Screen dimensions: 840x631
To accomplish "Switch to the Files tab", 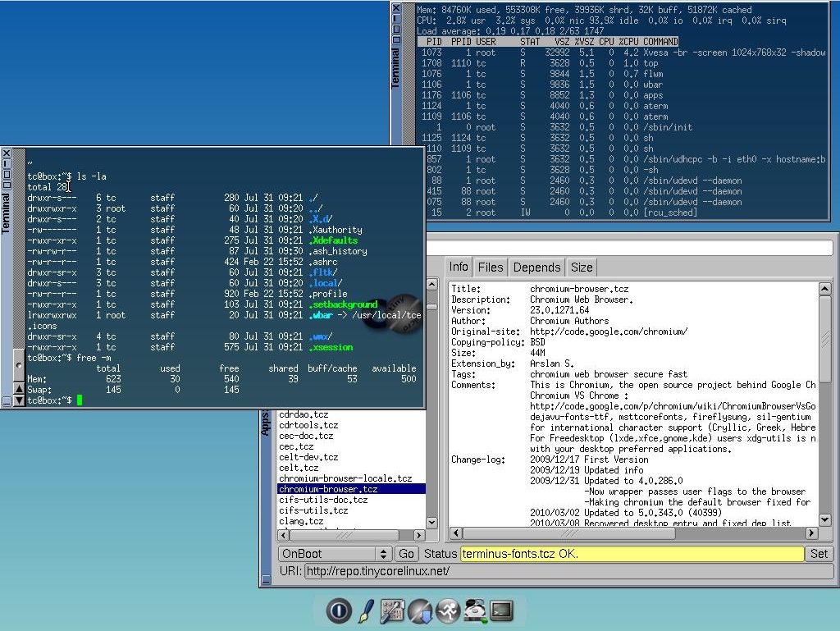I will pyautogui.click(x=491, y=267).
